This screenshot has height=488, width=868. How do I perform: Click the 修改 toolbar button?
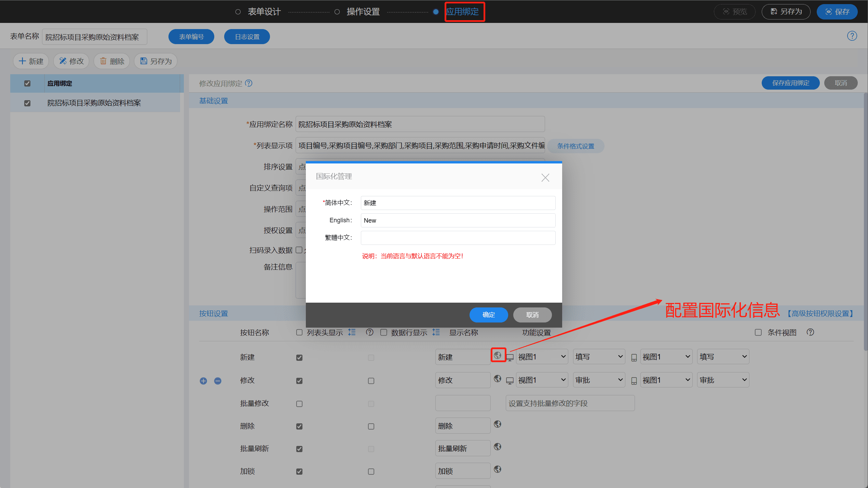coord(71,61)
